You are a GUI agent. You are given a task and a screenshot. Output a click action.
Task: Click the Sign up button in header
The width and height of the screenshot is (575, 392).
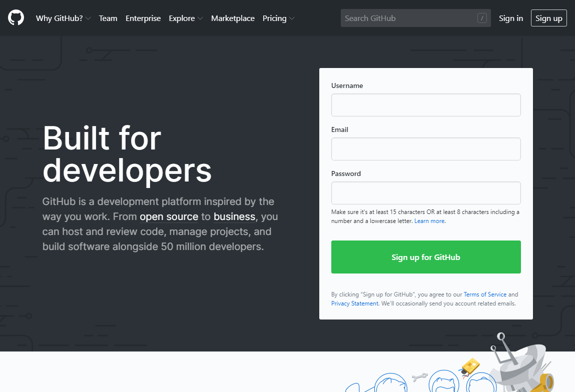[x=548, y=18]
